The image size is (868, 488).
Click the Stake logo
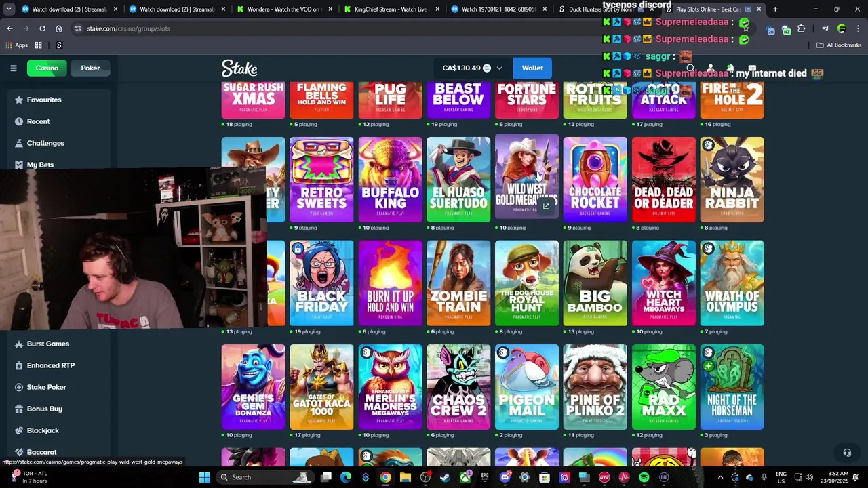[x=239, y=68]
